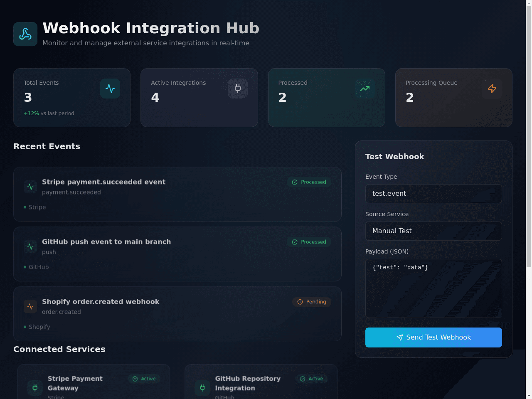Click the plug icon in Active Integrations card

tap(238, 89)
